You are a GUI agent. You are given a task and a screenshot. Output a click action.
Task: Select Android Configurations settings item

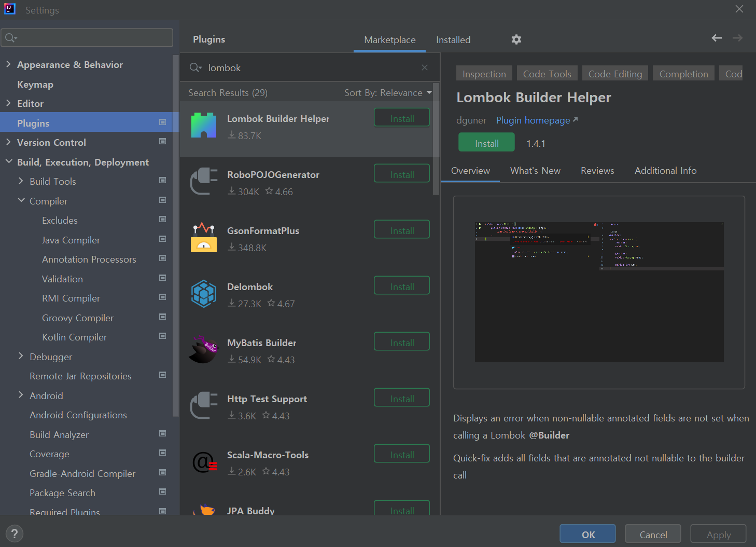tap(78, 415)
